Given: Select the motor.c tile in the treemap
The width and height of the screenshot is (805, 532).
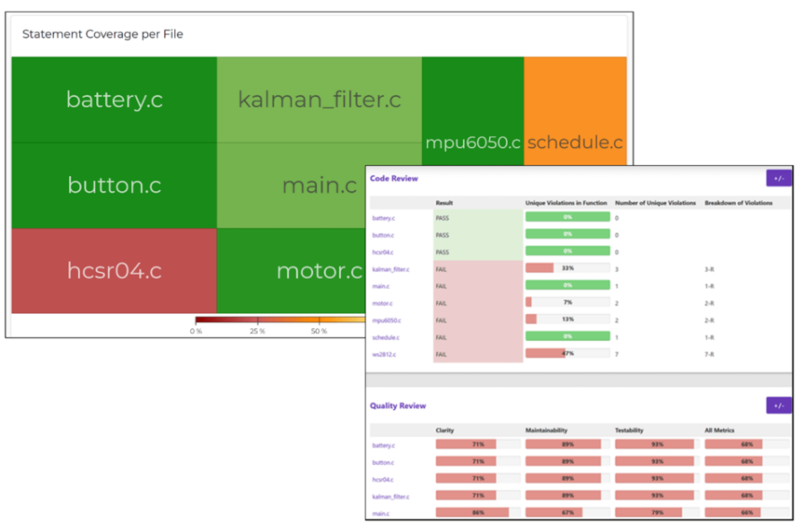Looking at the screenshot, I should (x=319, y=271).
